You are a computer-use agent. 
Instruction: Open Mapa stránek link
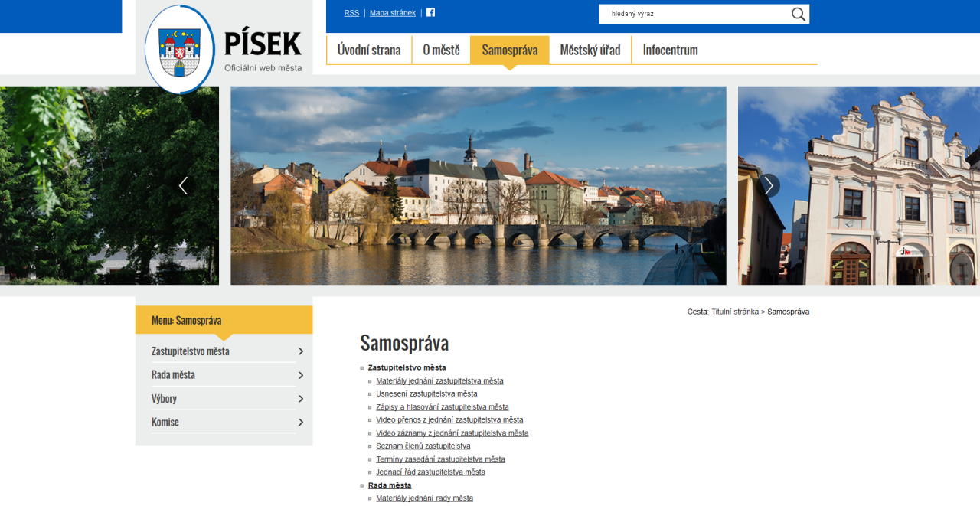click(x=393, y=13)
